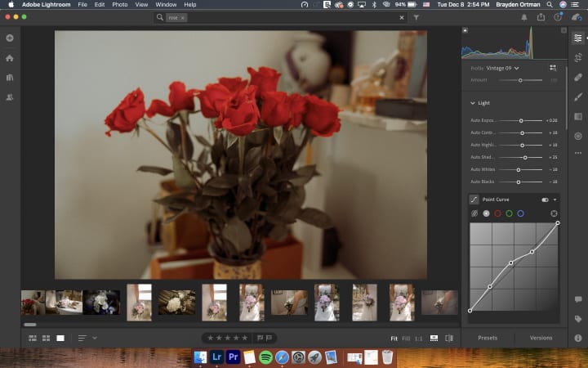Open the Sharing people icon in sidebar

[10, 96]
